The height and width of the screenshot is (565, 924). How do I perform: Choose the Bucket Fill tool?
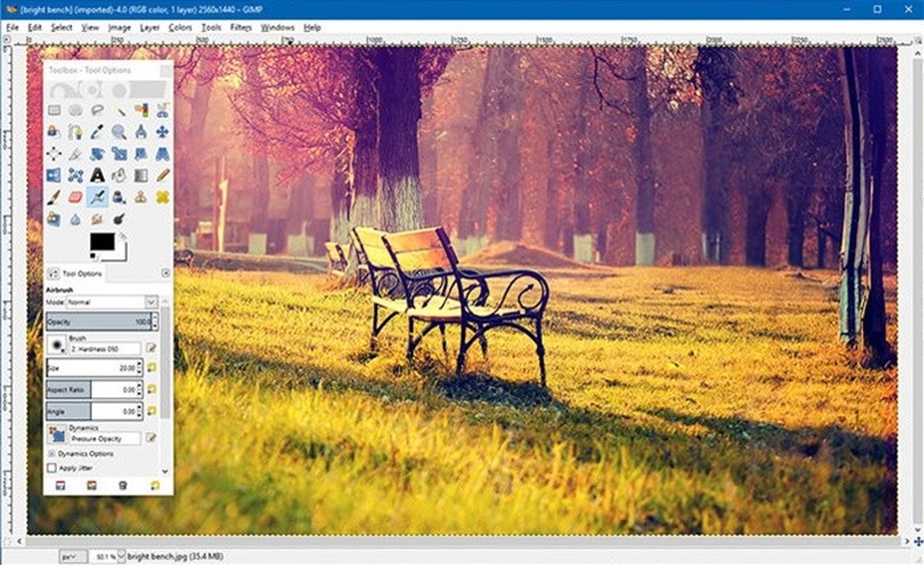click(x=119, y=176)
